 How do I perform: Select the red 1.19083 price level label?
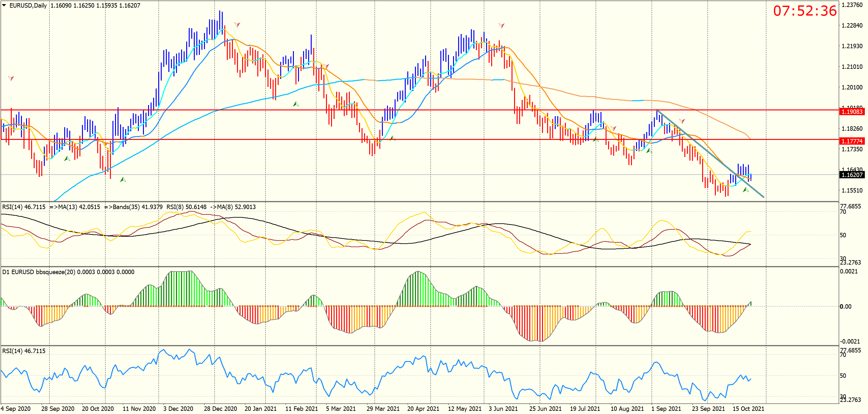[x=852, y=112]
